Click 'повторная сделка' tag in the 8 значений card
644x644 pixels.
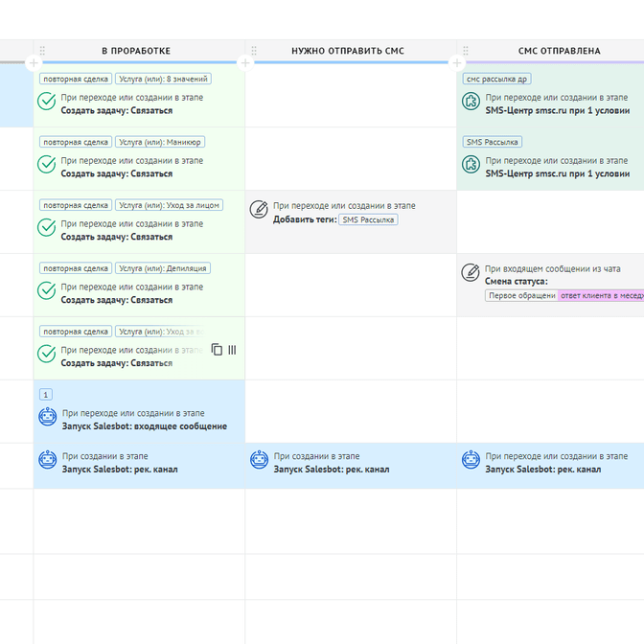tap(76, 79)
